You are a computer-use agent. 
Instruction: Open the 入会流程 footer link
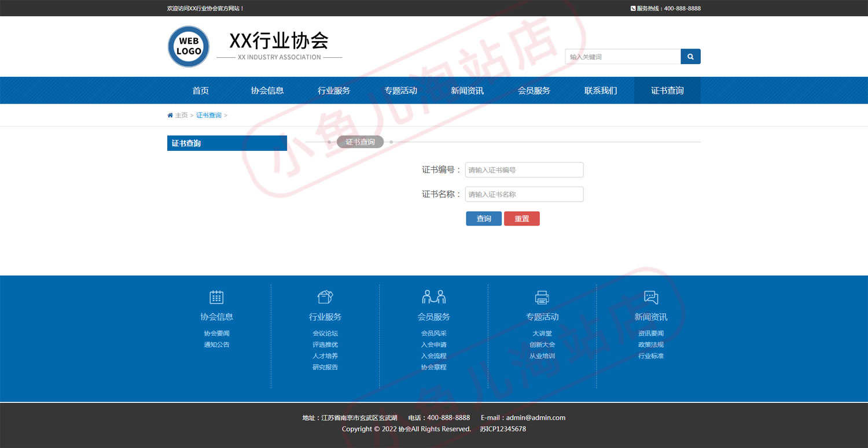(x=434, y=356)
